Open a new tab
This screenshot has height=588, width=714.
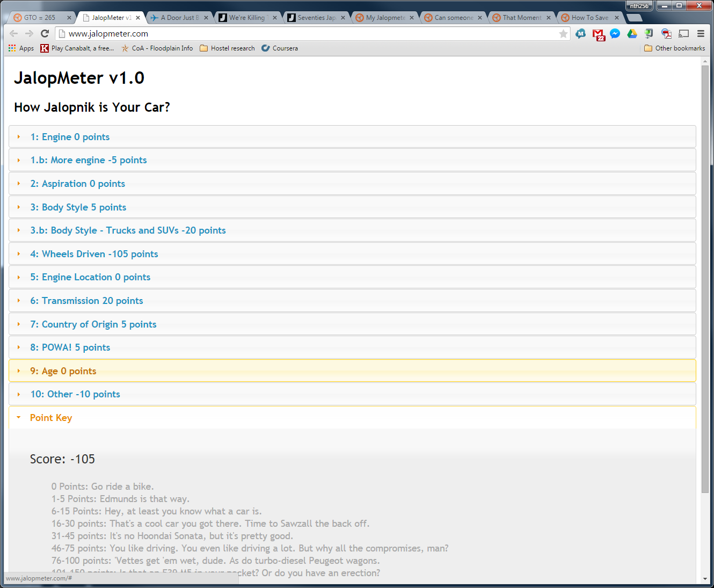click(x=635, y=18)
